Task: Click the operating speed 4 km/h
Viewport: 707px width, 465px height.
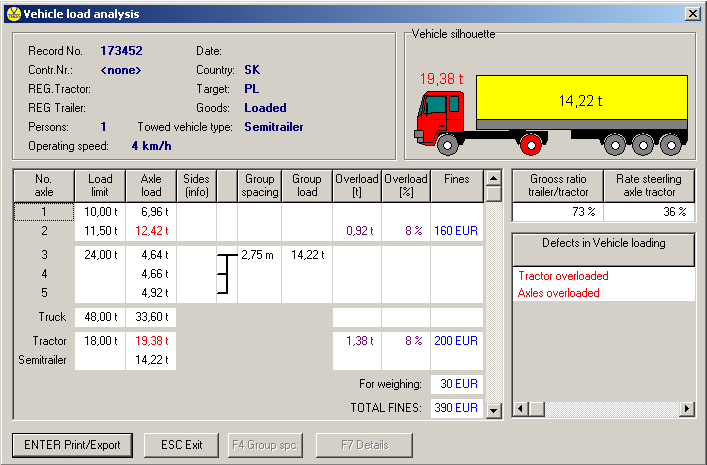Action: pos(152,146)
